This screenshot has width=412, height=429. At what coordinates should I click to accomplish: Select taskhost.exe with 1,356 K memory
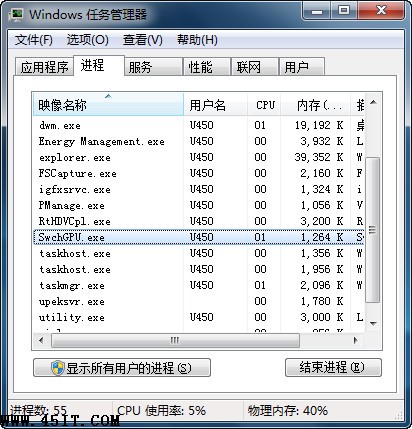click(199, 253)
